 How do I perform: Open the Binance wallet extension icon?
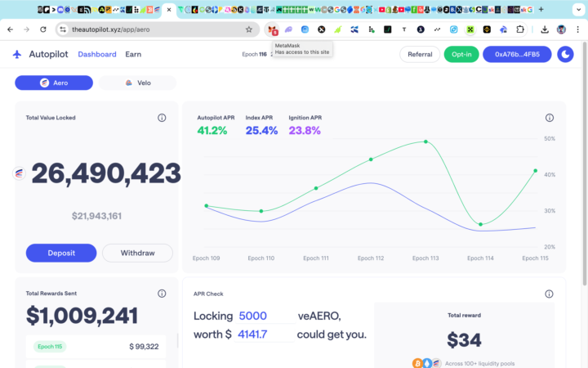coord(487,29)
